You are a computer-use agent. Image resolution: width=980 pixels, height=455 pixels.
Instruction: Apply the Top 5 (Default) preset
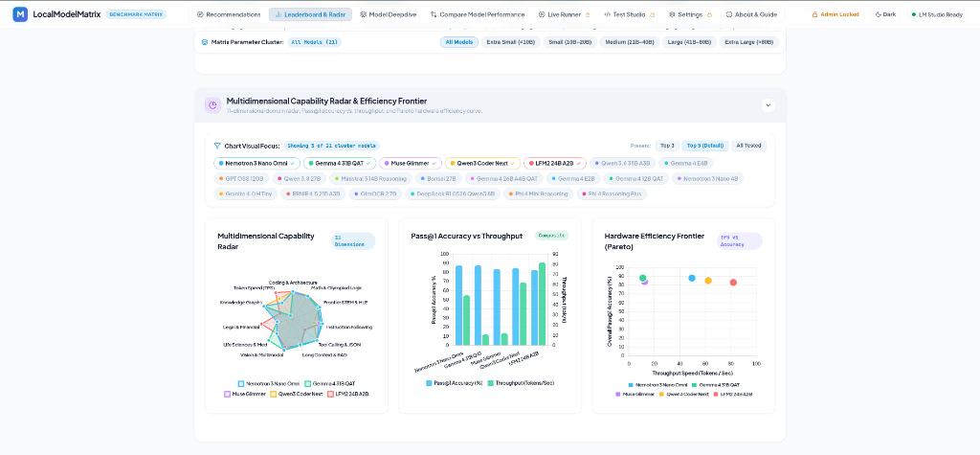(705, 146)
